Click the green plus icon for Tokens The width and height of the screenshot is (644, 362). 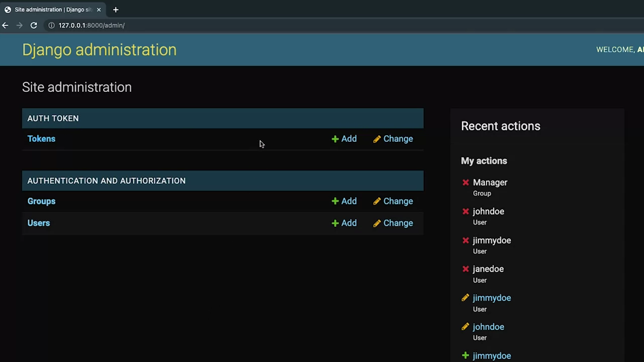[x=335, y=139]
